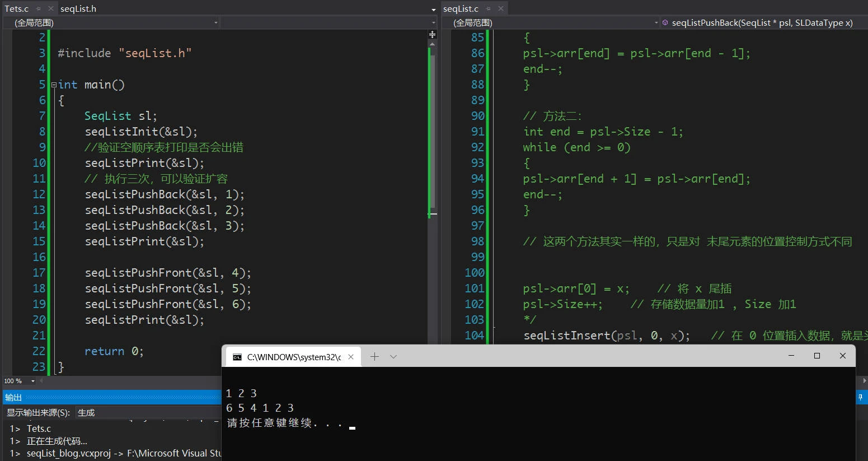Open the right pane (全局范围) scope dropdown

[551, 23]
